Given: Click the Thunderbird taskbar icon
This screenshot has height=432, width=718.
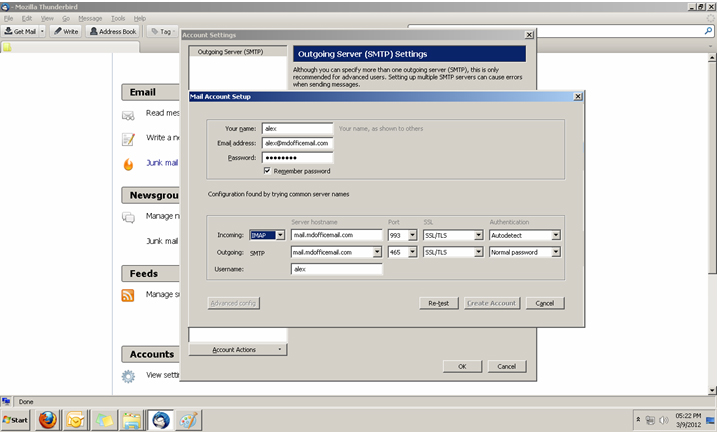Looking at the screenshot, I should pos(159,420).
